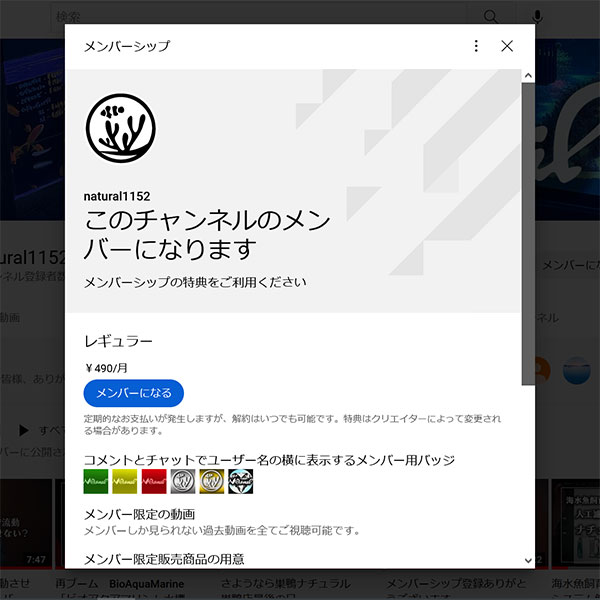Image resolution: width=600 pixels, height=600 pixels.
Task: Click the scroll up arrow of dialog scrollbar
Action: [528, 75]
